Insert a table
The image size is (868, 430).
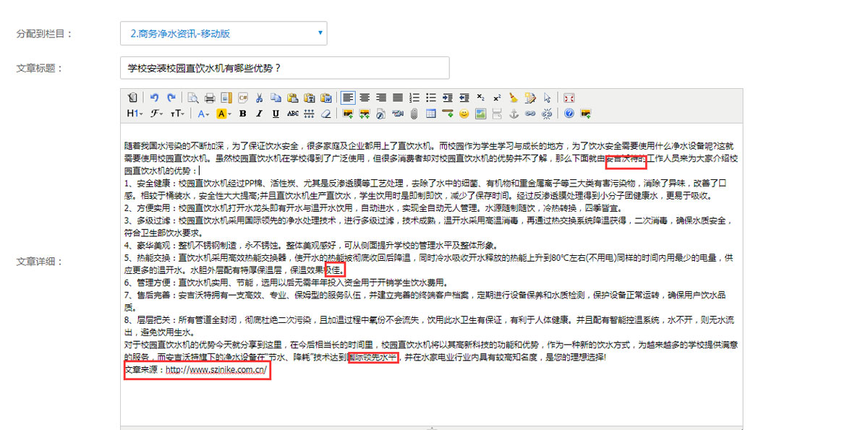[431, 113]
